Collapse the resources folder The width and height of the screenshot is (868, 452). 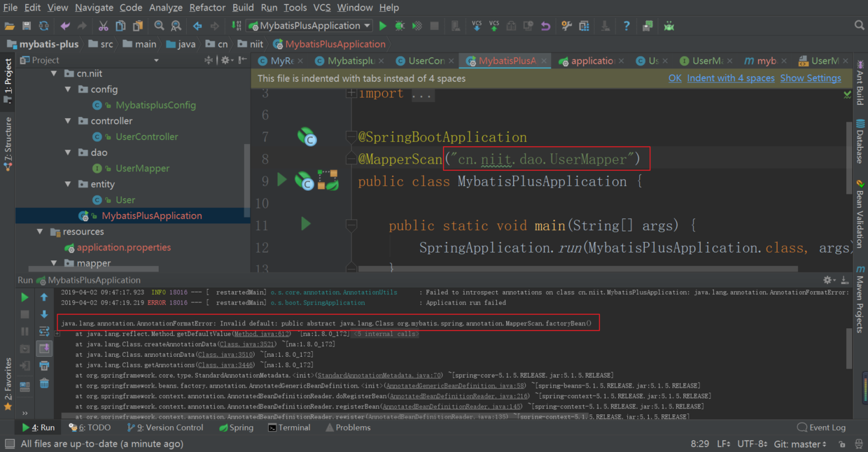click(40, 232)
